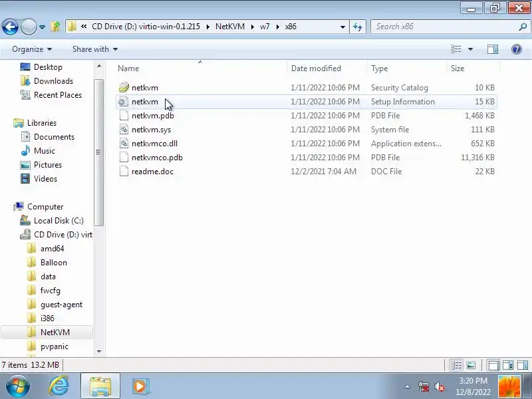
Task: Click the 11,316 KB size cell
Action: tap(477, 158)
